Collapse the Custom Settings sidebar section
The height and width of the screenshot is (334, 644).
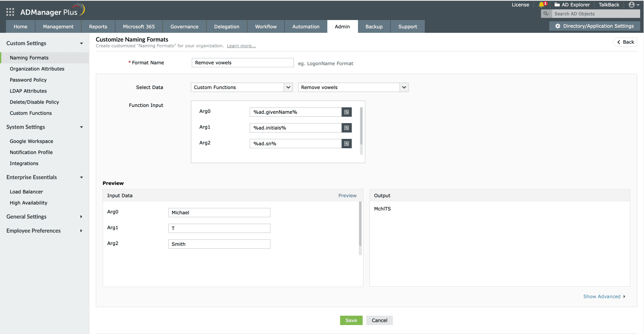pos(81,43)
